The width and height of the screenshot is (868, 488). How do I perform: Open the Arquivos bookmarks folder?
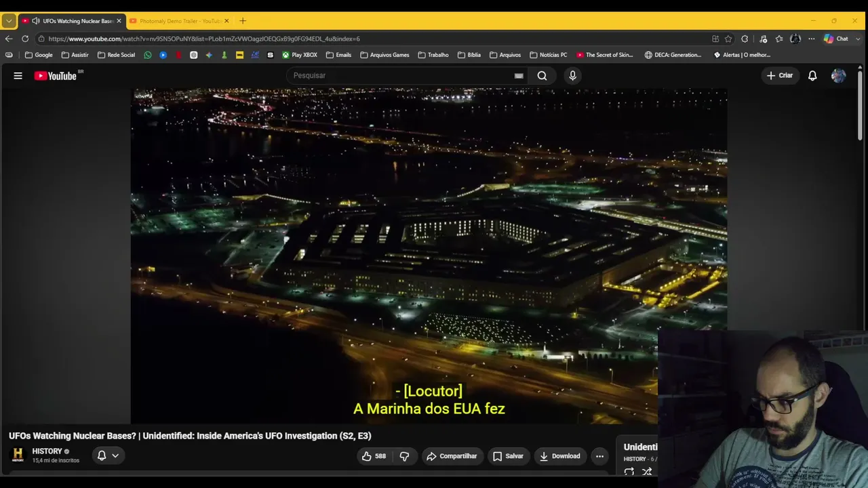(505, 55)
